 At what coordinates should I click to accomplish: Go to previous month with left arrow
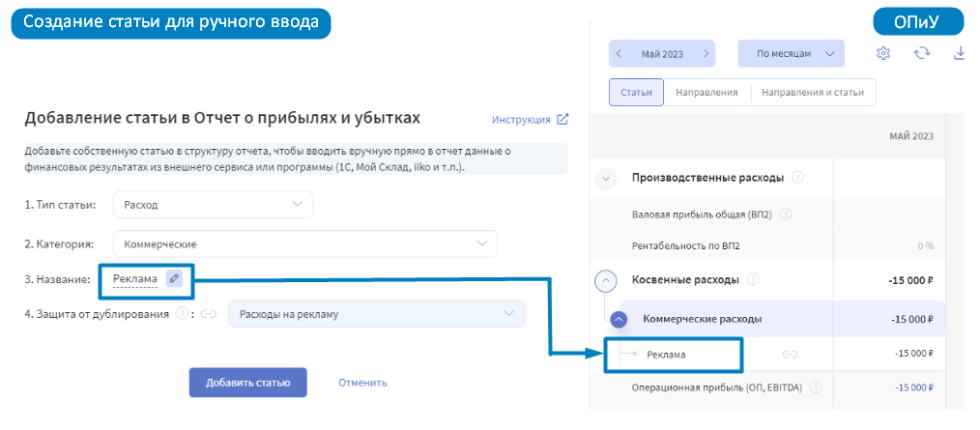[619, 54]
